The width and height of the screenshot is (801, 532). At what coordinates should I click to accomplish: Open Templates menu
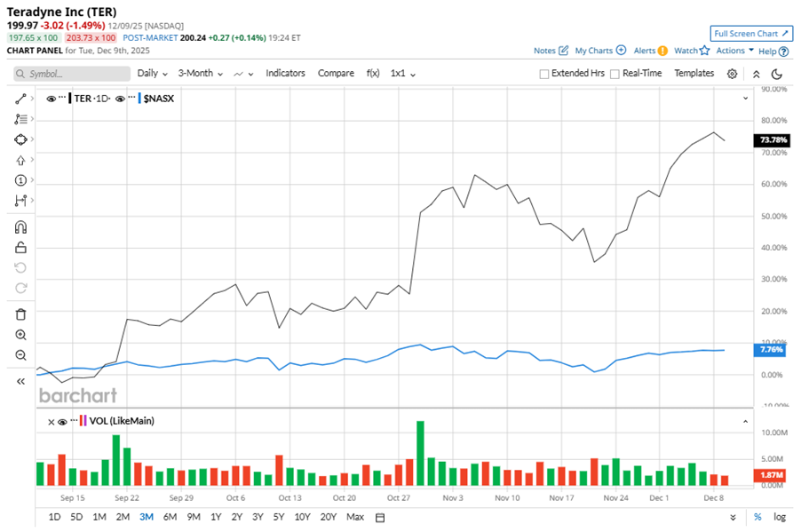click(694, 73)
